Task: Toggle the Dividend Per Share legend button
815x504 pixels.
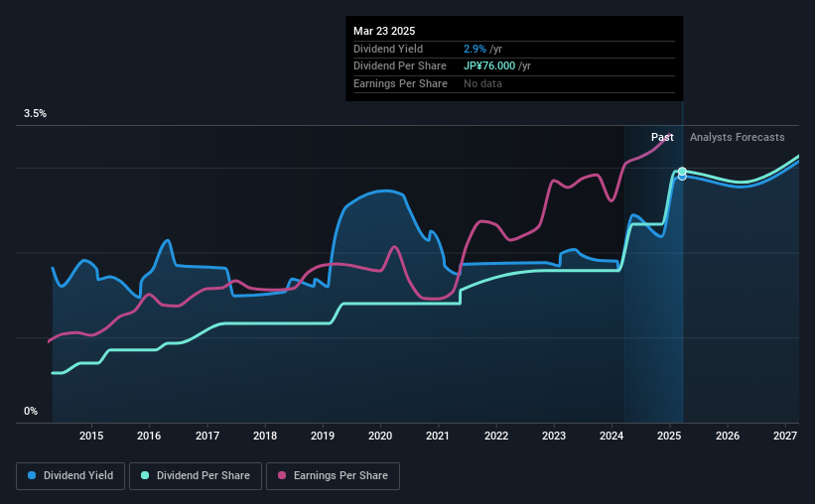Action: pos(196,476)
